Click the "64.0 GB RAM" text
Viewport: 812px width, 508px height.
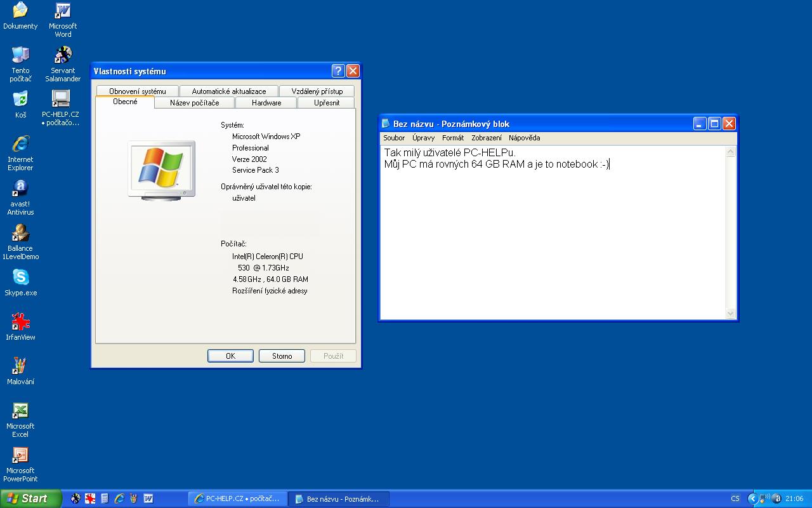[287, 279]
